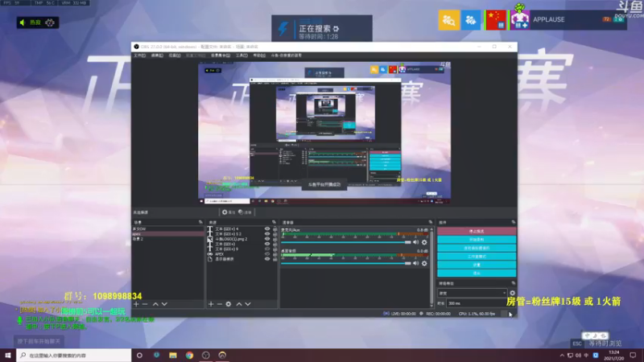Click the purple player avatar icon
The width and height of the screenshot is (644, 362).
[x=520, y=19]
